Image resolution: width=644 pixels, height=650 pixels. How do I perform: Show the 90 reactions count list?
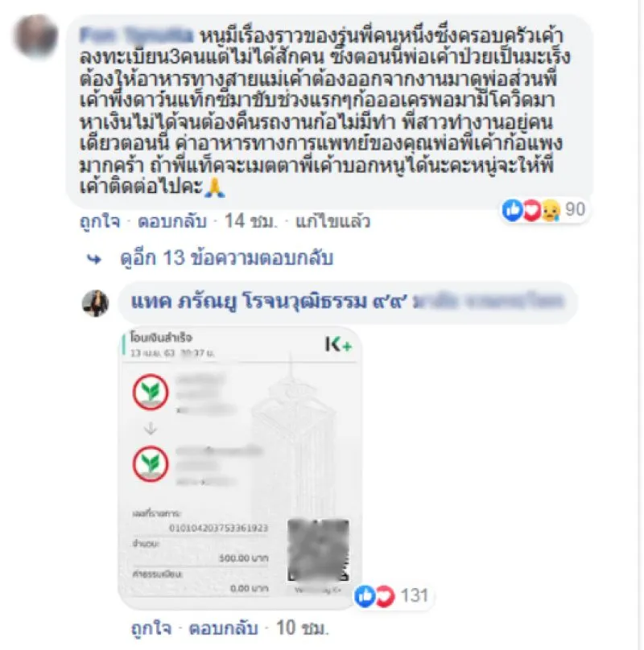575,210
